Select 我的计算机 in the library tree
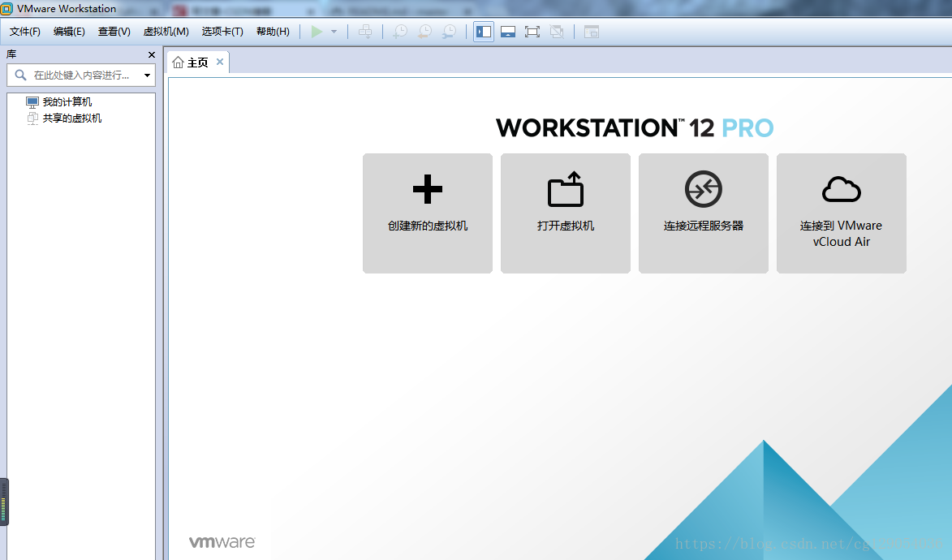The image size is (952, 560). point(67,102)
